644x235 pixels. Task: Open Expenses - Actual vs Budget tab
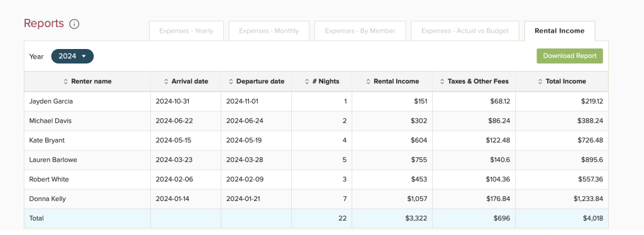(465, 31)
